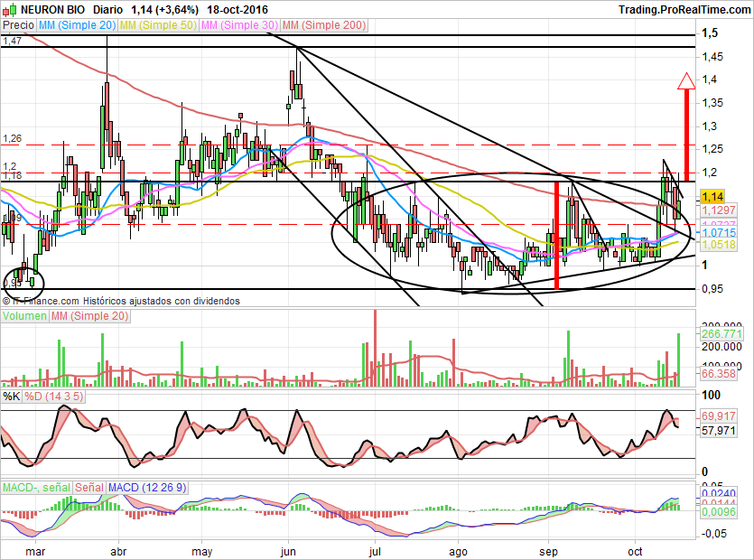Select the Precio indicator label
Screen dimensions: 754x560
pyautogui.click(x=18, y=25)
